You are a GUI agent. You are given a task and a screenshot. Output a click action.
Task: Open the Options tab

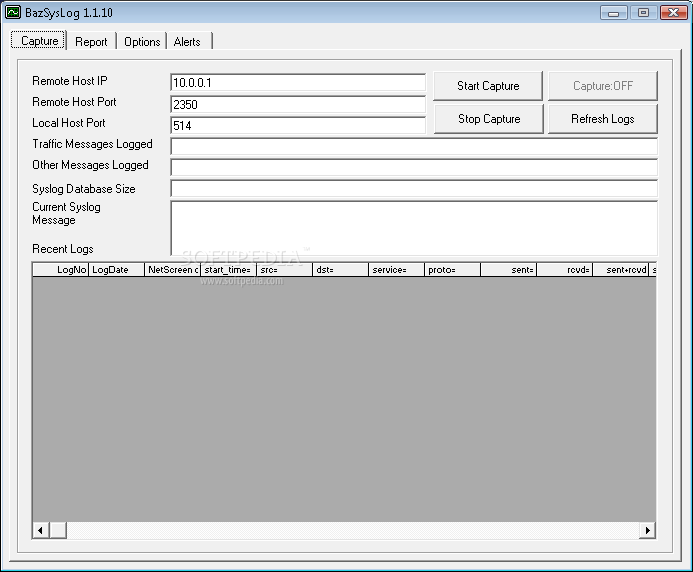coord(142,42)
